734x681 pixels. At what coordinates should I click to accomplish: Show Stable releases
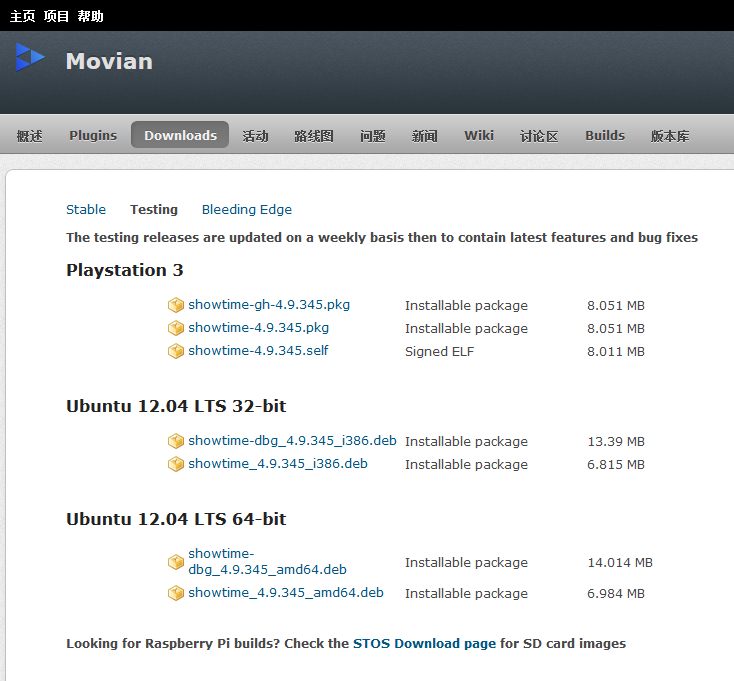tap(86, 209)
